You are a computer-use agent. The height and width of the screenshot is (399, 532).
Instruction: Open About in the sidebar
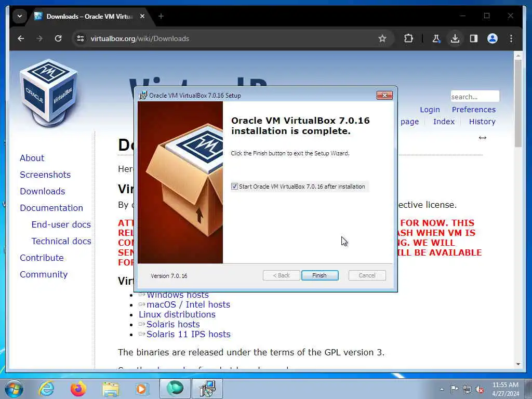click(x=32, y=158)
